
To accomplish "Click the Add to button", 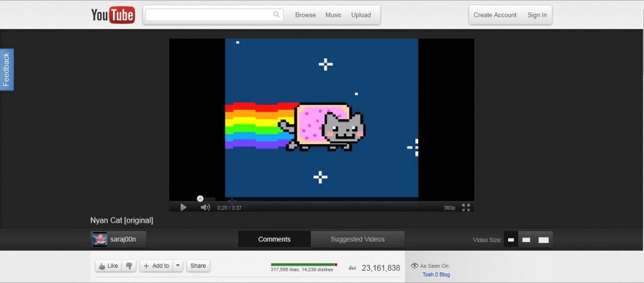I will 156,265.
